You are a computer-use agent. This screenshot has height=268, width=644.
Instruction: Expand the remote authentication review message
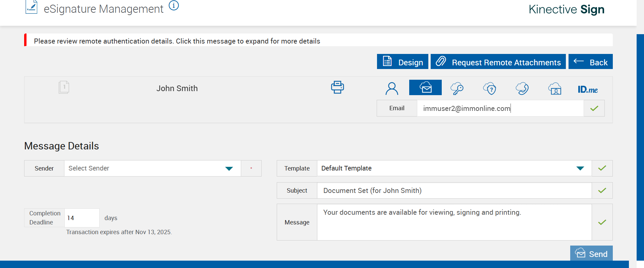click(x=177, y=41)
